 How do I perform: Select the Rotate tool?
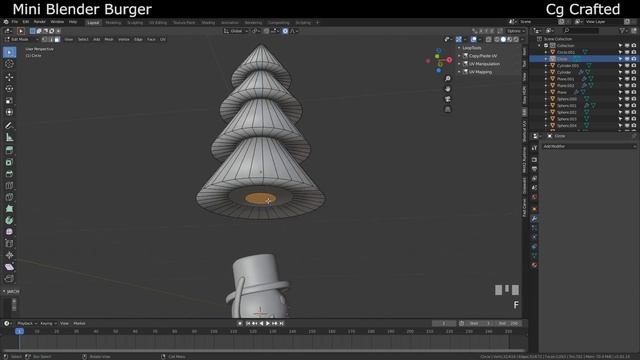pos(9,89)
